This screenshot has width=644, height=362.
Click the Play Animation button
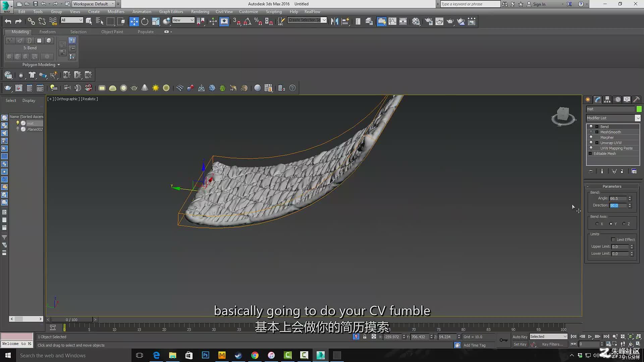(590, 337)
